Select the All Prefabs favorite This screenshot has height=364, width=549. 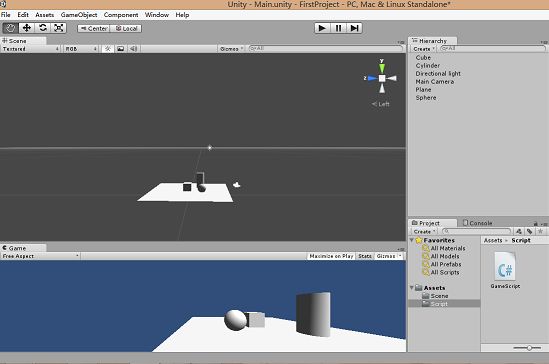pyautogui.click(x=442, y=264)
